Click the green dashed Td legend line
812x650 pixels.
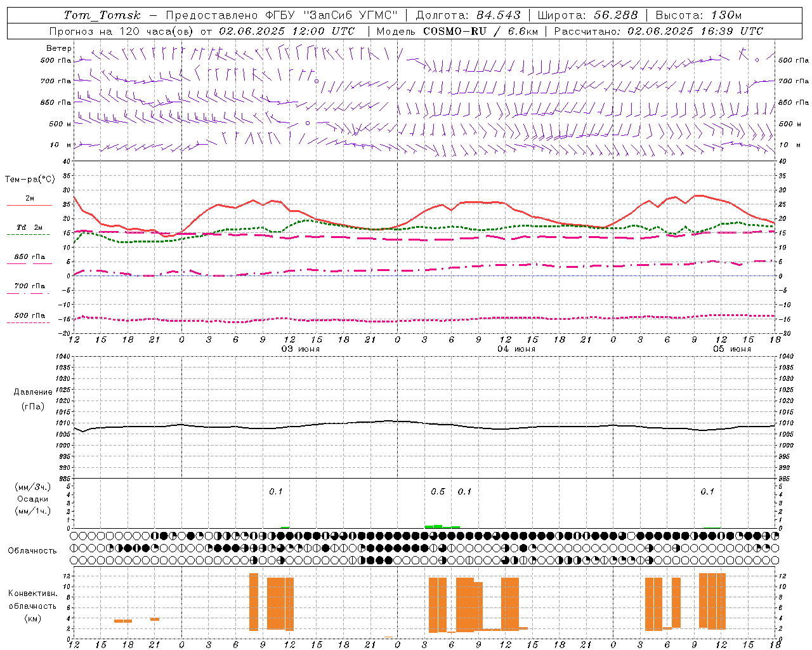29,235
